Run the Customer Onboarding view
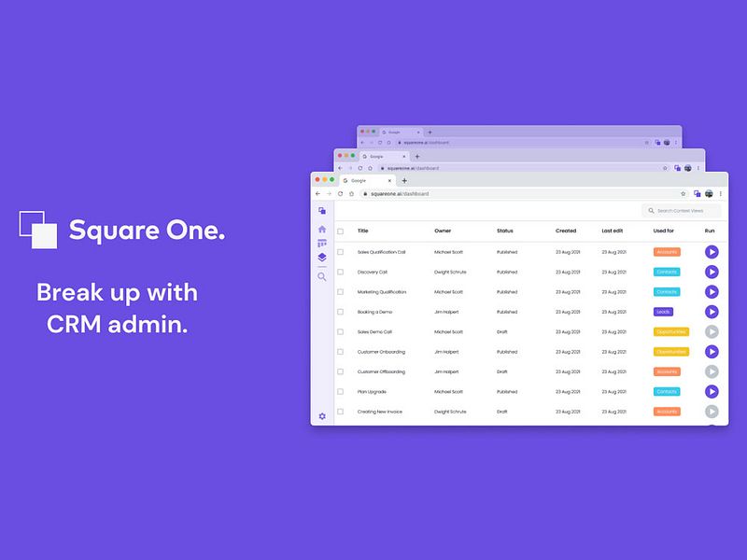Image resolution: width=747 pixels, height=560 pixels. (x=712, y=352)
